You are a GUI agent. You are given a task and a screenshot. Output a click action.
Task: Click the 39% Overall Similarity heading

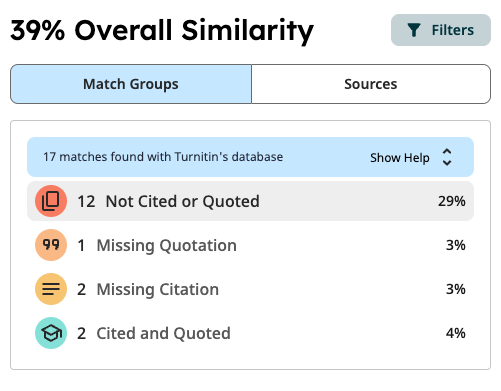click(162, 31)
